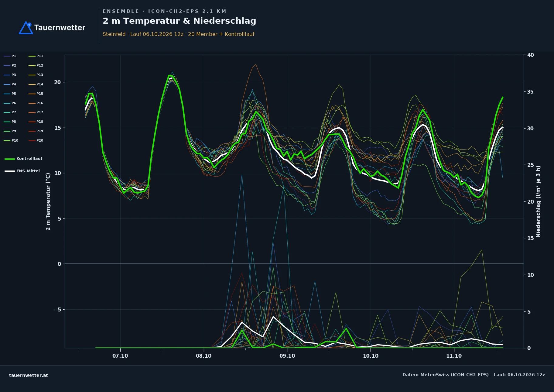Click the 08.10 date axis label
Screen dimensions: 554x392
click(203, 356)
